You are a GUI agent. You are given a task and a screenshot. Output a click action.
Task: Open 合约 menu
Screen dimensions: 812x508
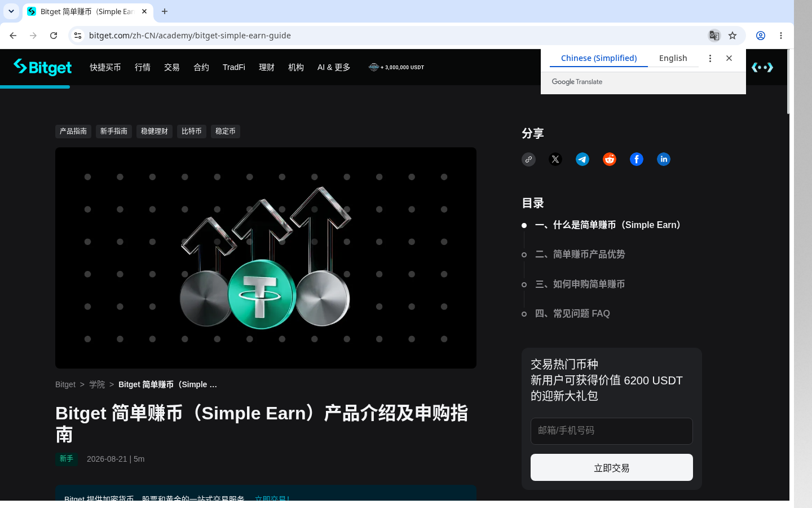coord(201,67)
